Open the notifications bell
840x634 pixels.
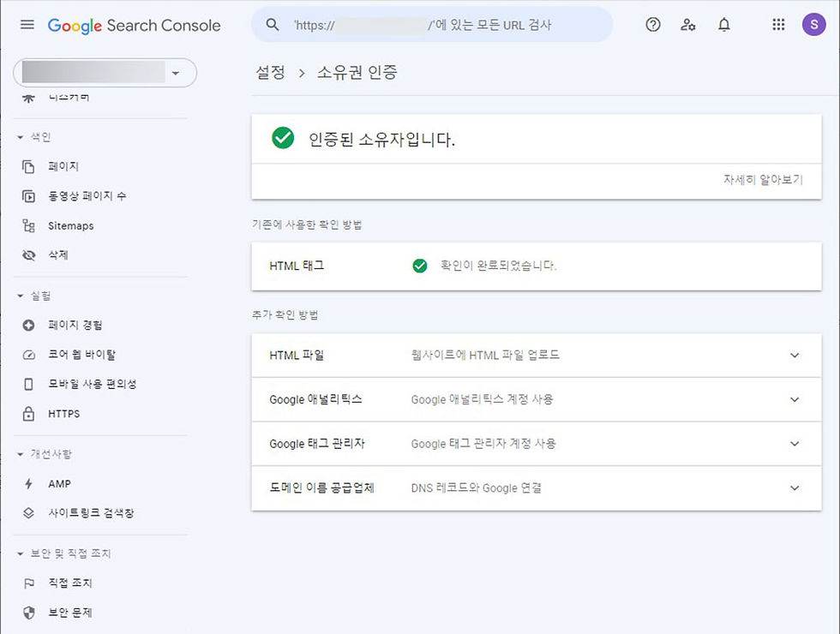[x=724, y=25]
